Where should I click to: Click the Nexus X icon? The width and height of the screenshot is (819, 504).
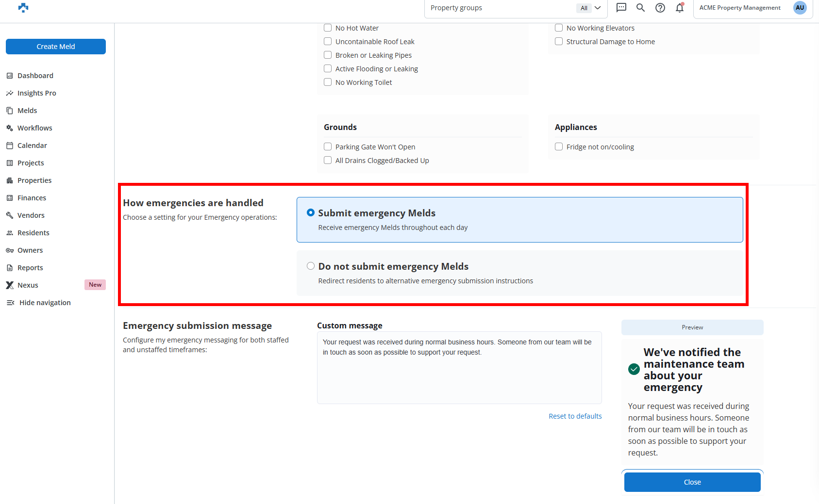[x=10, y=285]
